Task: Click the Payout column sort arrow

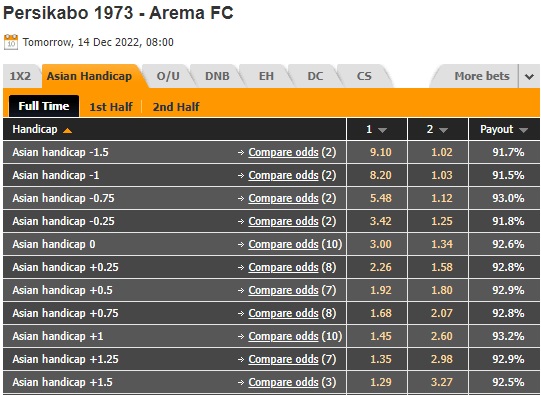Action: point(523,130)
